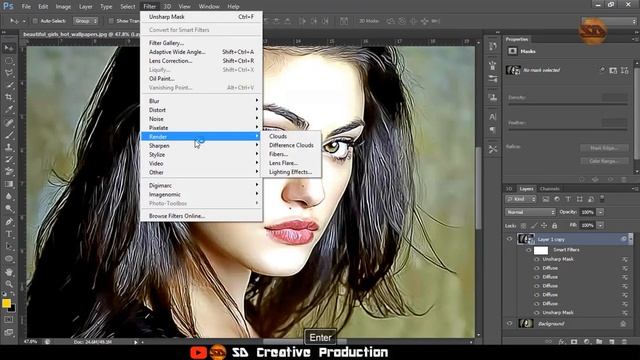Select the Gradient tool
This screenshot has height=360, width=640.
[x=9, y=184]
